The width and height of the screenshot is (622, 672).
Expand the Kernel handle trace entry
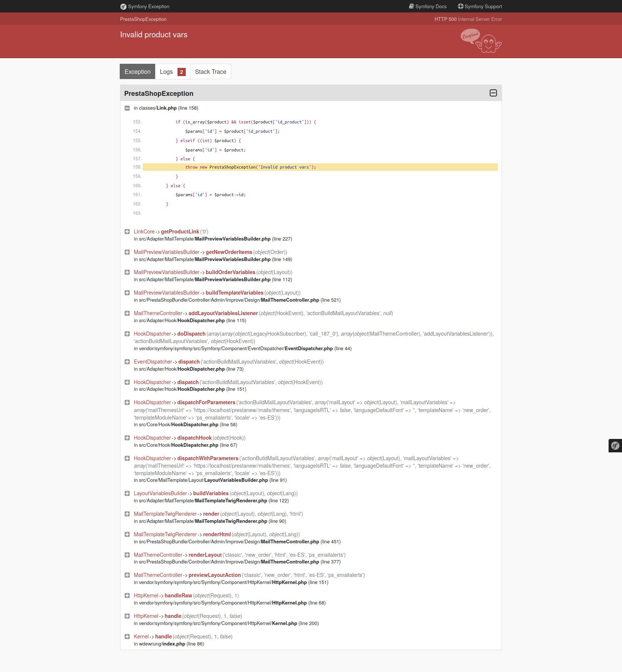point(127,637)
